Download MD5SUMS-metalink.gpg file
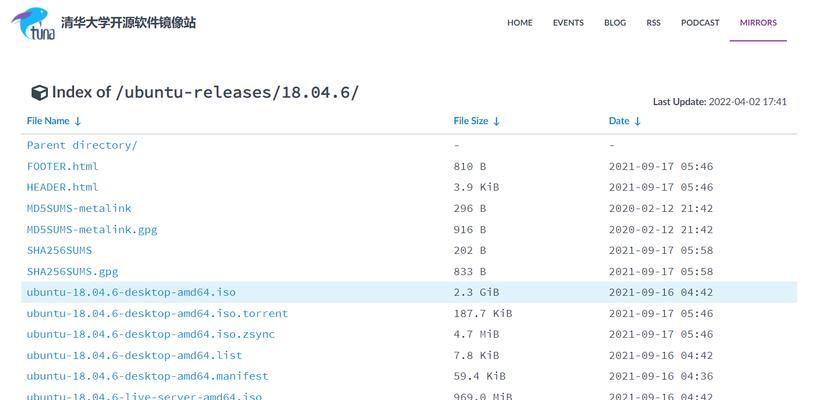 tap(92, 229)
